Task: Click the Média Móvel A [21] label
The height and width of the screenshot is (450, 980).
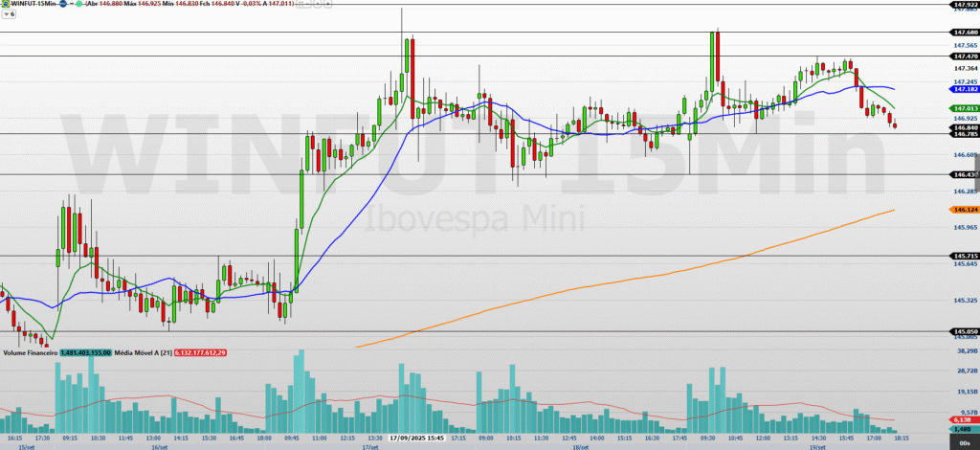Action: 144,353
